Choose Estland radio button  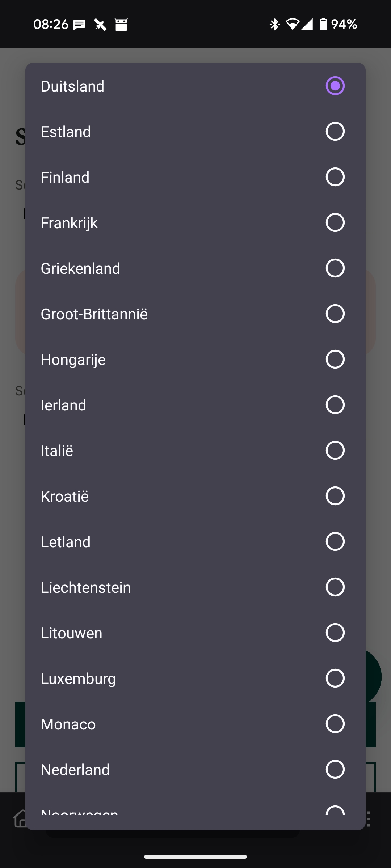click(x=335, y=131)
